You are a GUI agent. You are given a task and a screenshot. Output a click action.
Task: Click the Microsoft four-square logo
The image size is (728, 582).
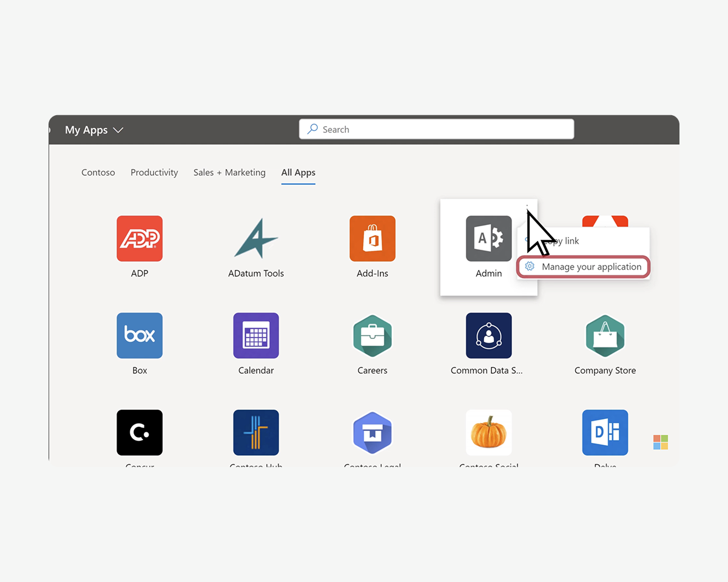(x=661, y=442)
